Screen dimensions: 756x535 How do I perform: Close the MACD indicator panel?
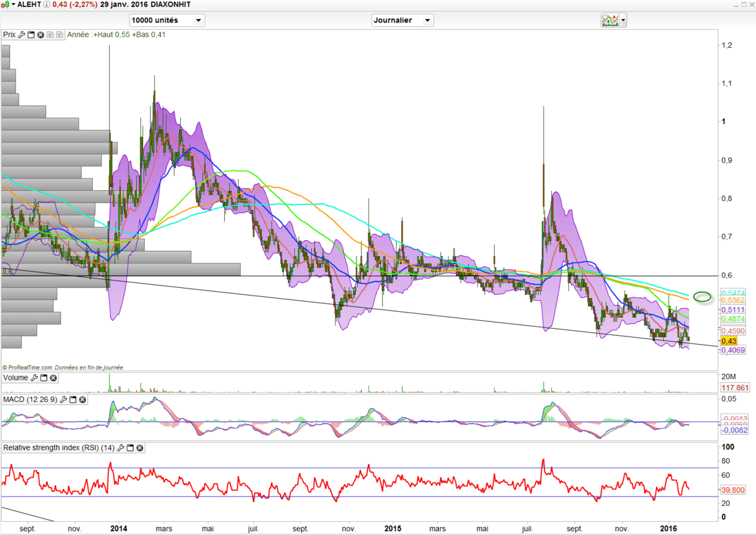(x=83, y=400)
